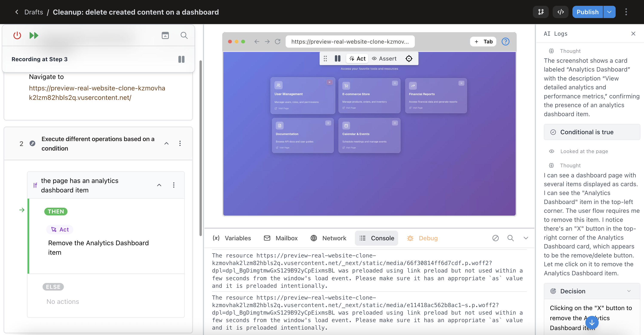Switch to the Mailbox tab
The width and height of the screenshot is (644, 335).
[281, 238]
